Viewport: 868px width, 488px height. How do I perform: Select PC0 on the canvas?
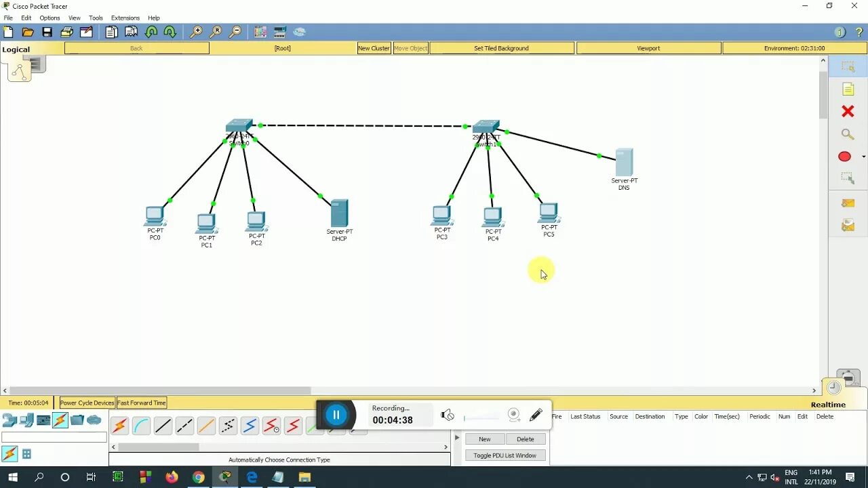tap(155, 216)
